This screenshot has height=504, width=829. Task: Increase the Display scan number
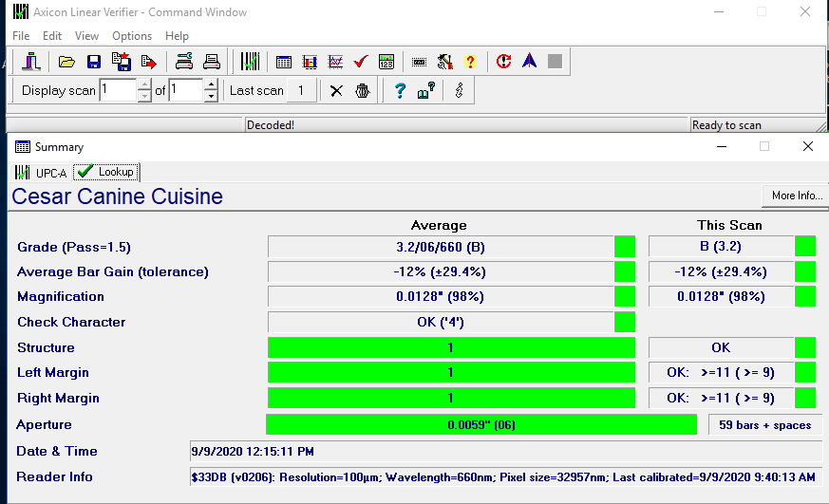144,85
